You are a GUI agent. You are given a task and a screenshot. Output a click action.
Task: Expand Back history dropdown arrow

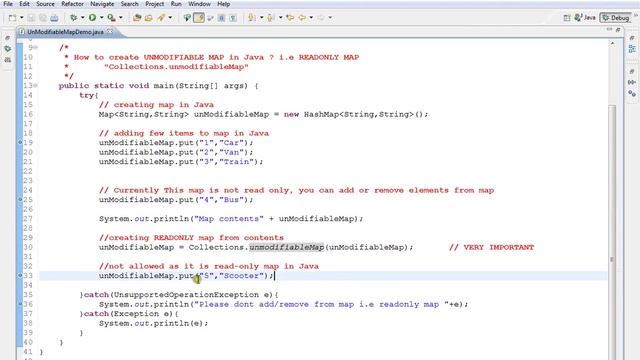(311, 18)
